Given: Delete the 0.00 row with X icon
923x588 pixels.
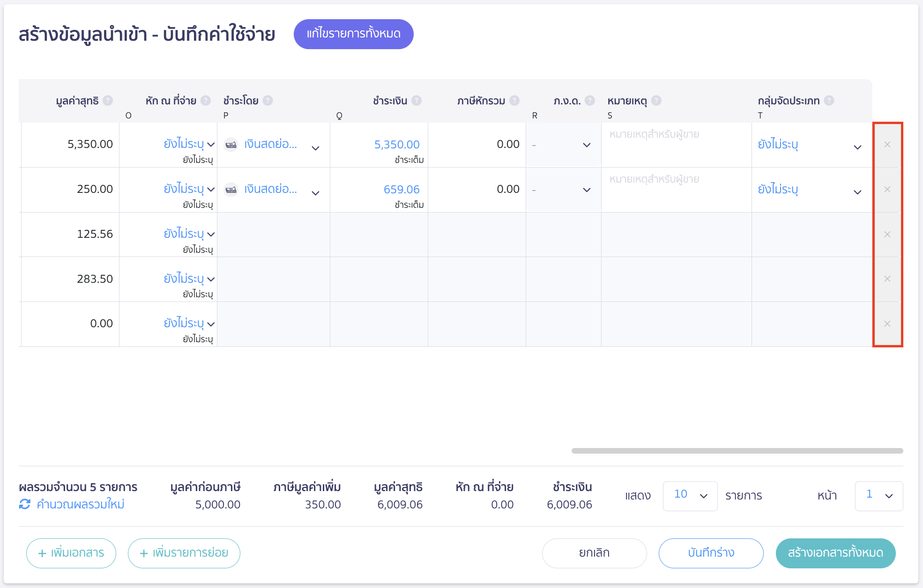Looking at the screenshot, I should (887, 323).
